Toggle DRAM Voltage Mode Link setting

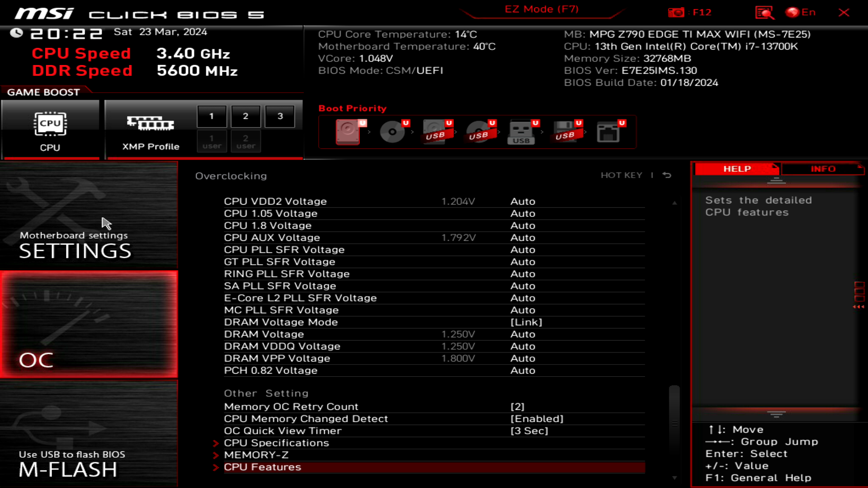526,322
